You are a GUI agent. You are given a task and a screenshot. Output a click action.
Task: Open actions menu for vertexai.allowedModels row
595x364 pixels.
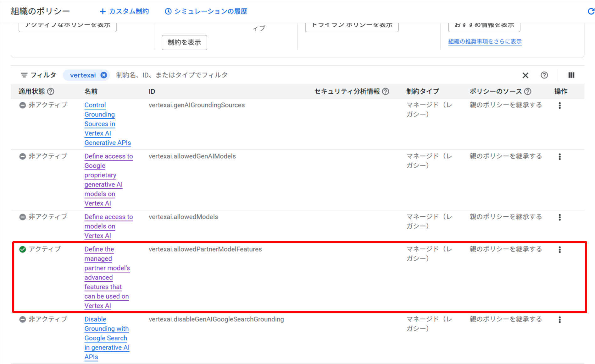[x=559, y=217]
